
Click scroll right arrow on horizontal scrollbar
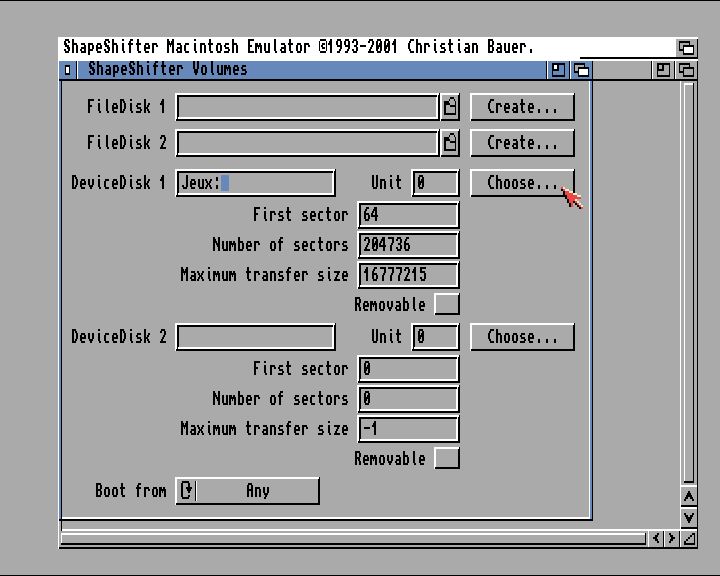point(671,539)
